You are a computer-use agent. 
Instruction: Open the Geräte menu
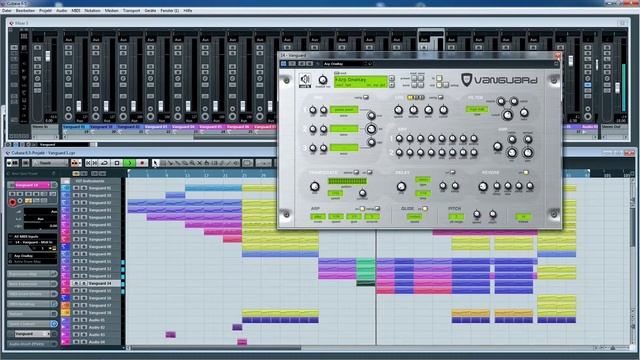point(150,11)
